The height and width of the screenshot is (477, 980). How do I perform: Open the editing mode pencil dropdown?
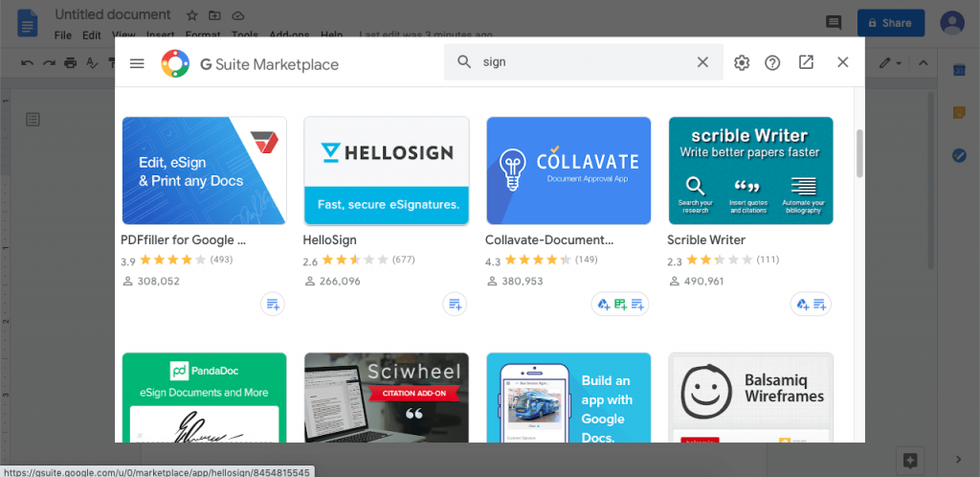pos(890,63)
